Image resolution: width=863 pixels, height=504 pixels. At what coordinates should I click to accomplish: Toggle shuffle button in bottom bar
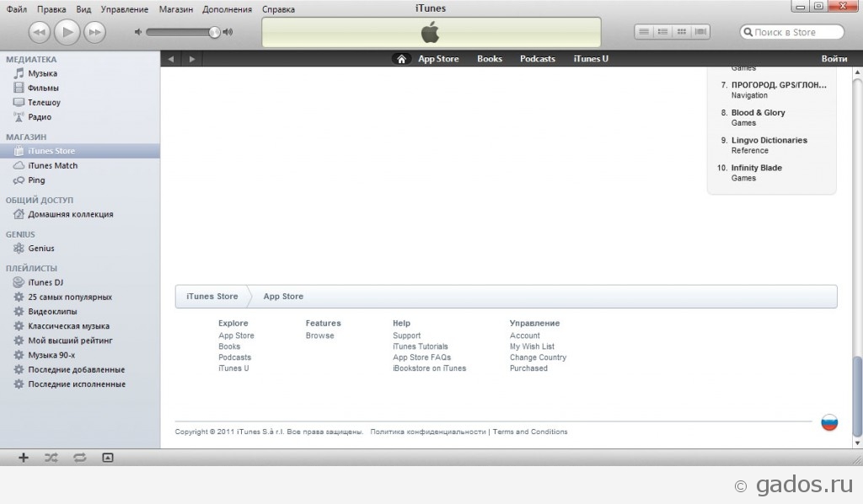pos(51,458)
